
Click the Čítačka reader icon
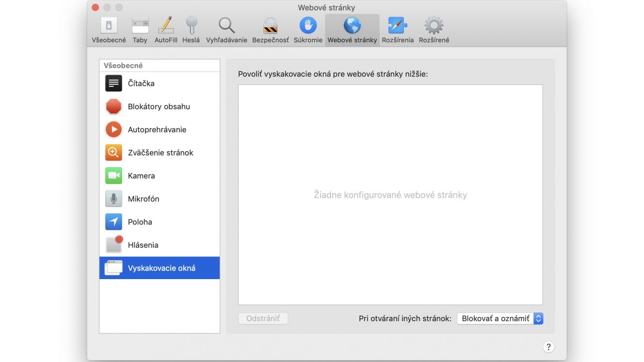113,83
